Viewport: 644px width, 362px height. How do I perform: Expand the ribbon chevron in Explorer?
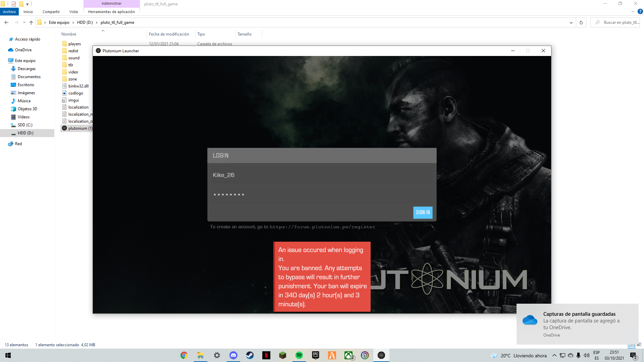click(x=633, y=12)
